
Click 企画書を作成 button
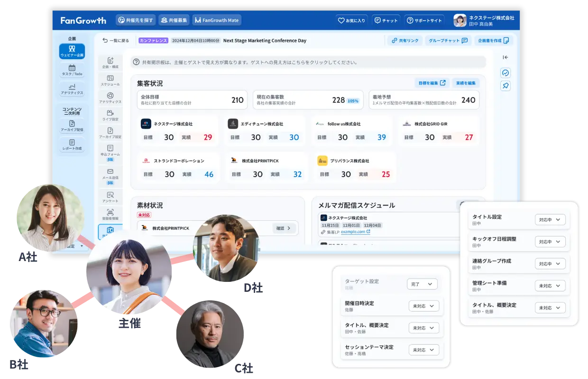[494, 41]
